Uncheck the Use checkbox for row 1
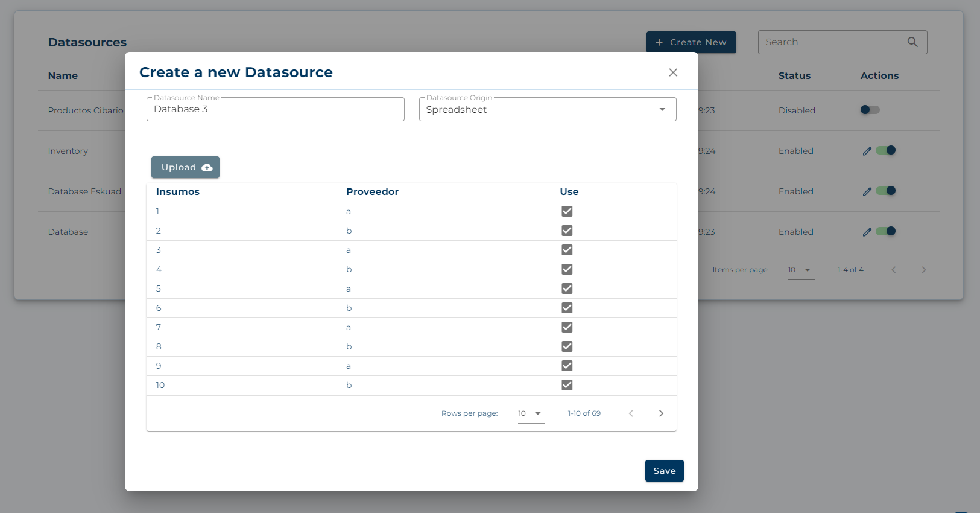The image size is (980, 513). [x=567, y=211]
